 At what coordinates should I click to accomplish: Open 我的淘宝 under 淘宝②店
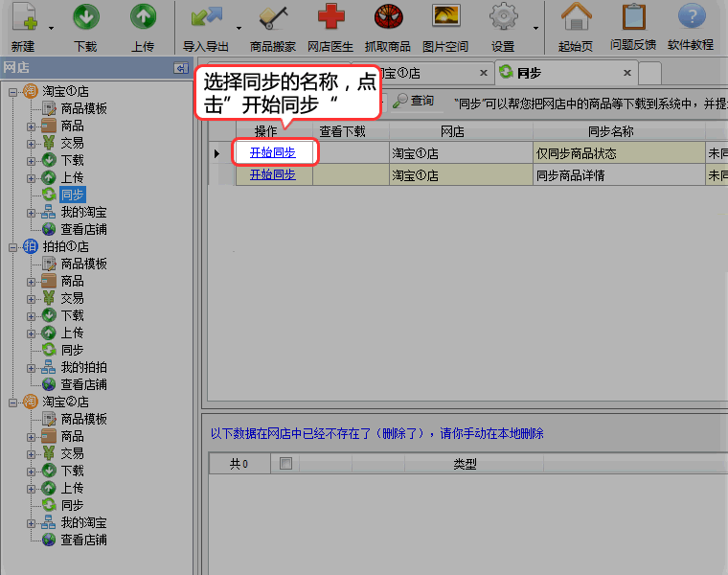(x=84, y=522)
